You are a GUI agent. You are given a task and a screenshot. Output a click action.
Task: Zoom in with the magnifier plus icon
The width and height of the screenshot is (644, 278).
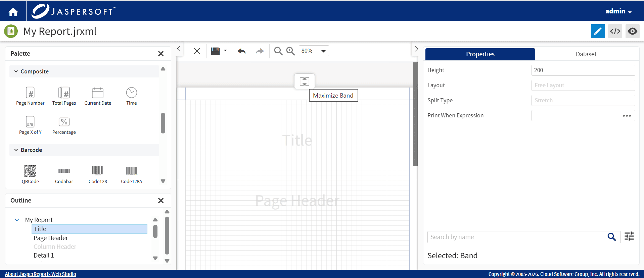[290, 51]
